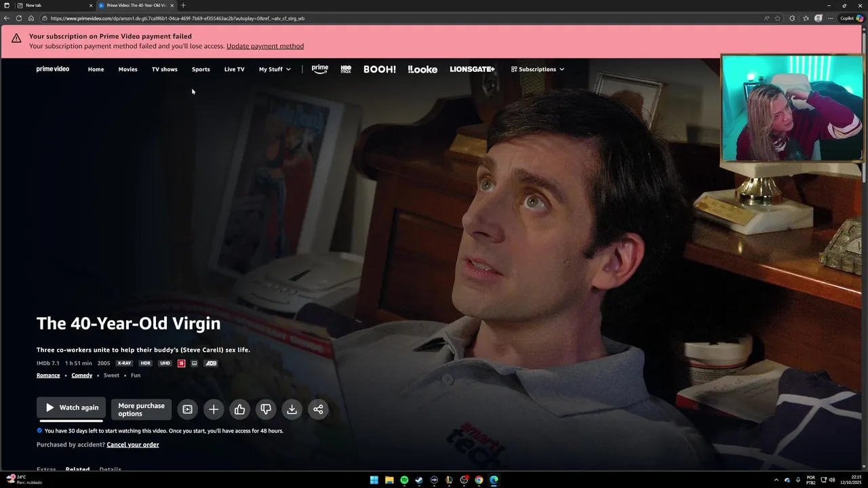Click browser Refresh button
868x488 pixels.
[19, 18]
